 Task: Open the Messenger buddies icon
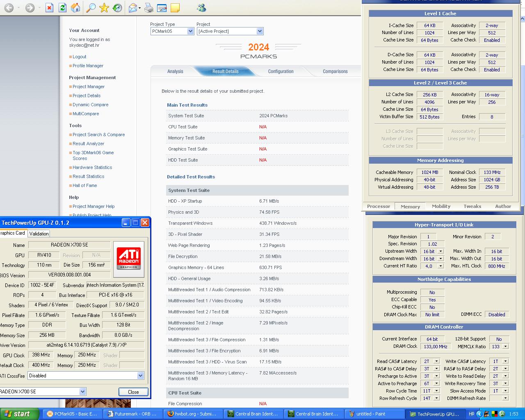(x=201, y=8)
